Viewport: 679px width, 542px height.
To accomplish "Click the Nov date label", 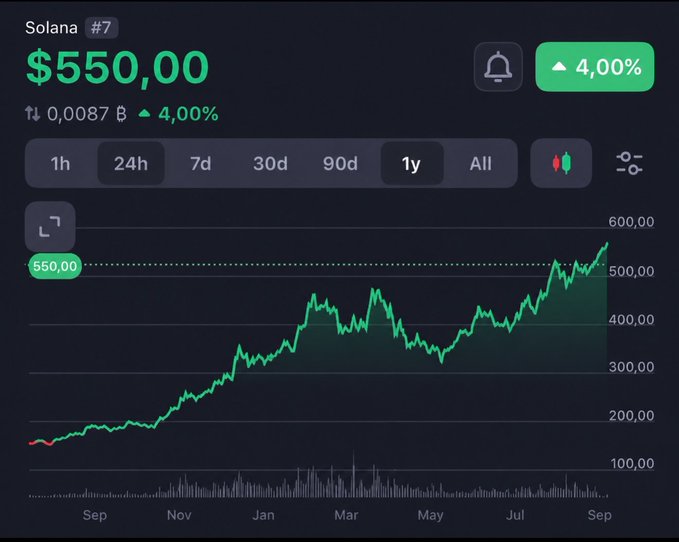I will 179,515.
